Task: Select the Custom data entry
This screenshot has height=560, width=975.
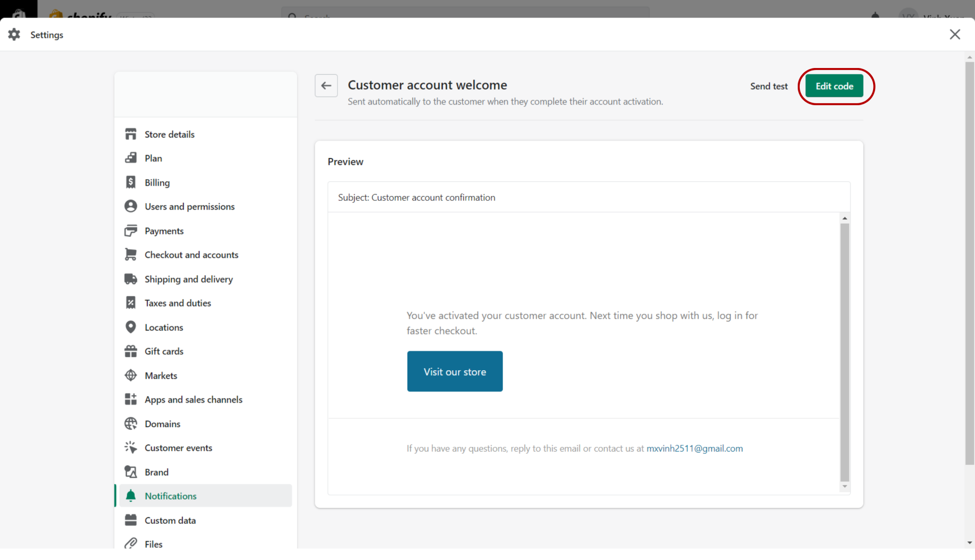Action: (x=170, y=520)
